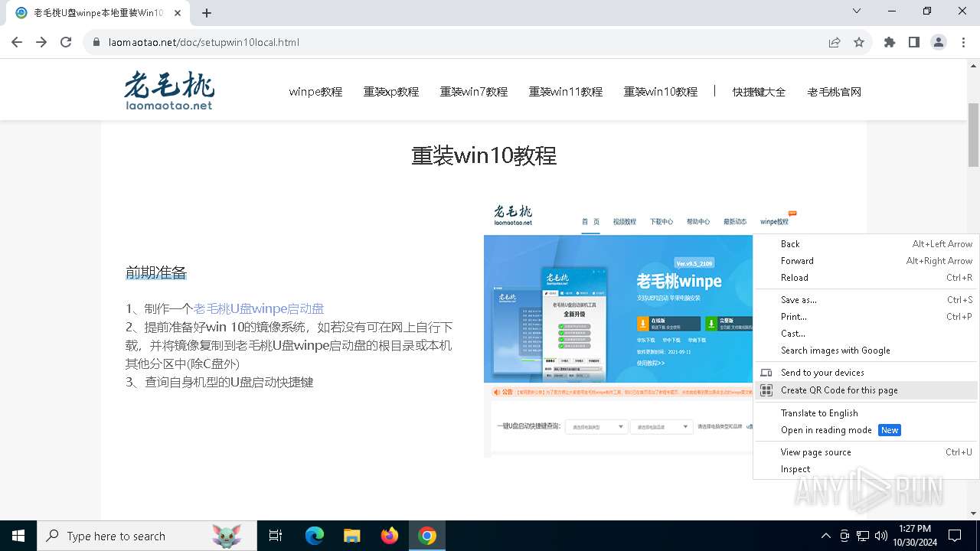Viewport: 980px width, 551px height.
Task: Click Chrome icon on taskbar
Action: (x=427, y=536)
